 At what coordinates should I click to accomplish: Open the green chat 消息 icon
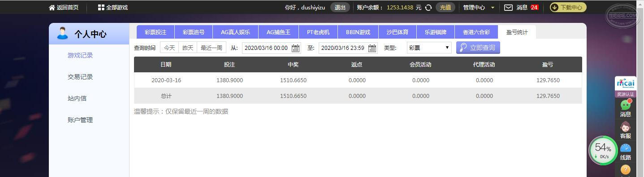[x=626, y=105]
